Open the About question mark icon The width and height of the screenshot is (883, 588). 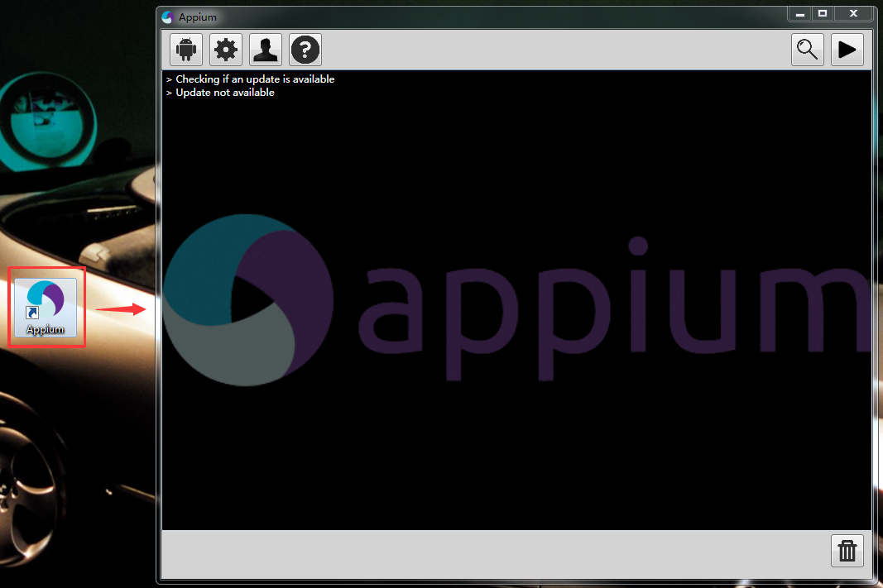(x=305, y=50)
